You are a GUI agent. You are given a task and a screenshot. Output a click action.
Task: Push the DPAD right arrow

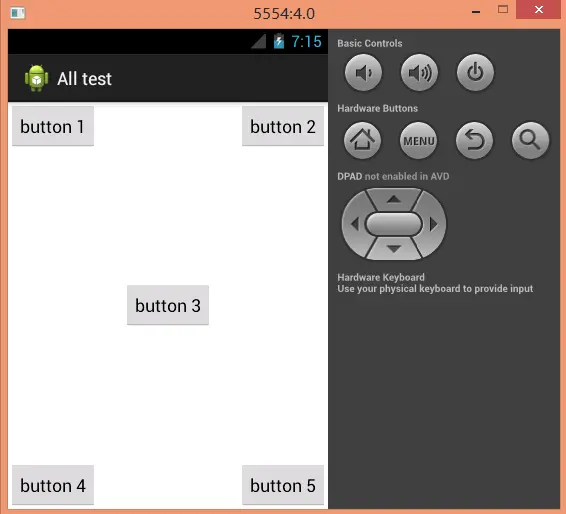tap(434, 224)
